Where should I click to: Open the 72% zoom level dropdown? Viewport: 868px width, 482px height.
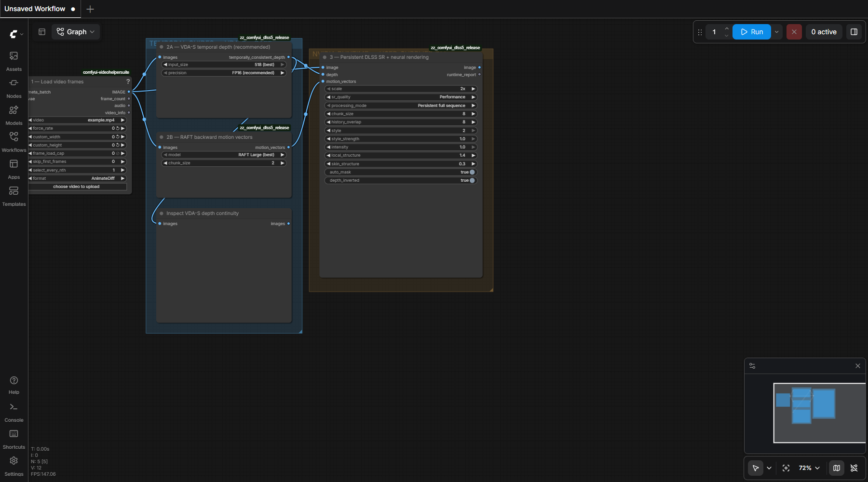pyautogui.click(x=809, y=468)
